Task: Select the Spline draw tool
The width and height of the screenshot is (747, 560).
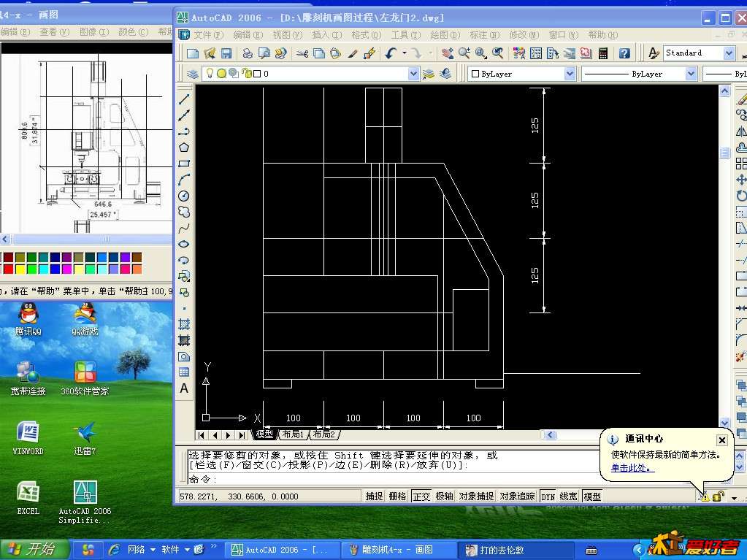Action: point(184,228)
